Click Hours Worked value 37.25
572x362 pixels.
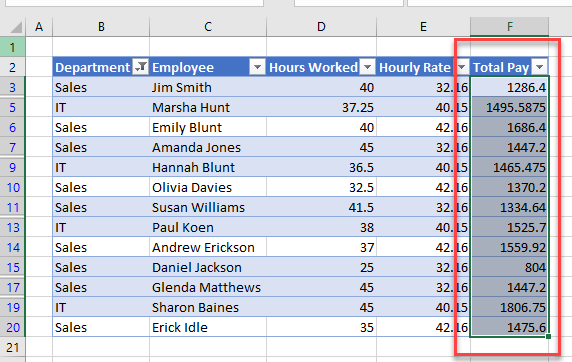point(321,107)
